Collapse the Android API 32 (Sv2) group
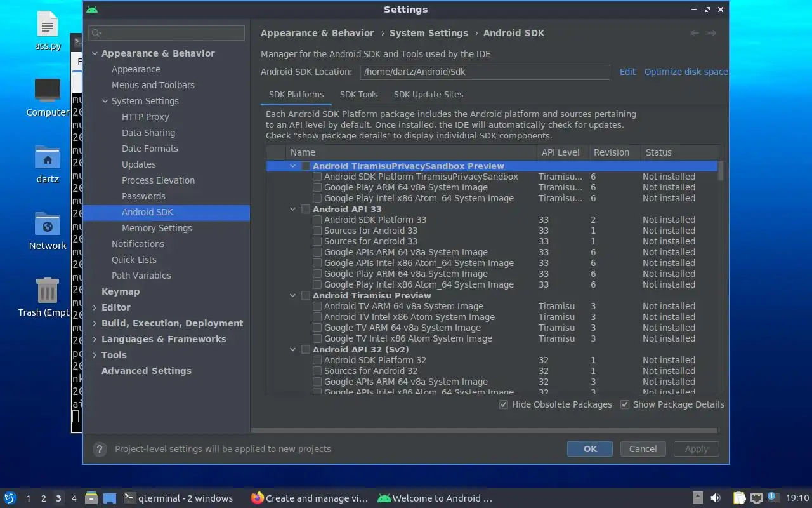Viewport: 812px width, 508px height. pos(293,349)
